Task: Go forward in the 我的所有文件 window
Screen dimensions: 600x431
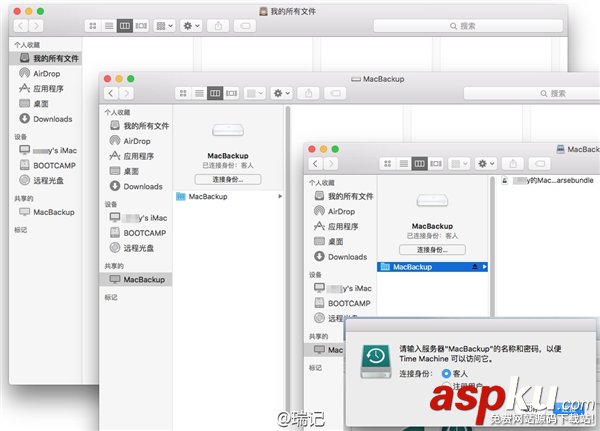Action: coord(36,26)
